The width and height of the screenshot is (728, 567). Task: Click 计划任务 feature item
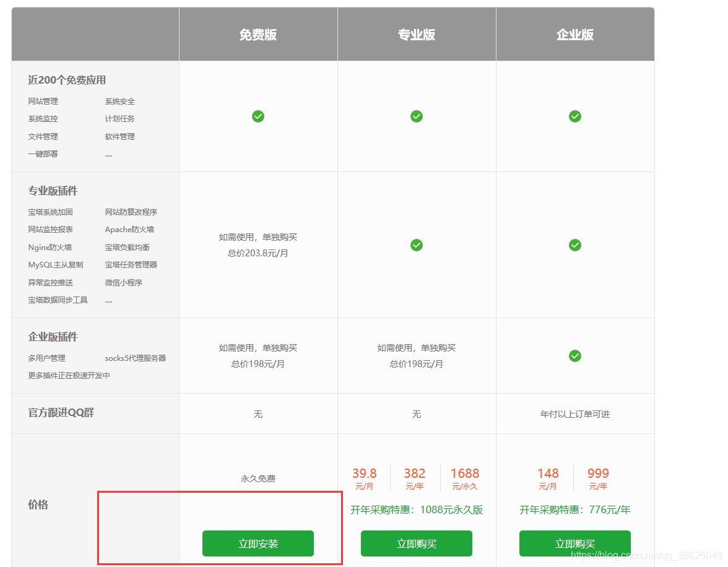120,118
